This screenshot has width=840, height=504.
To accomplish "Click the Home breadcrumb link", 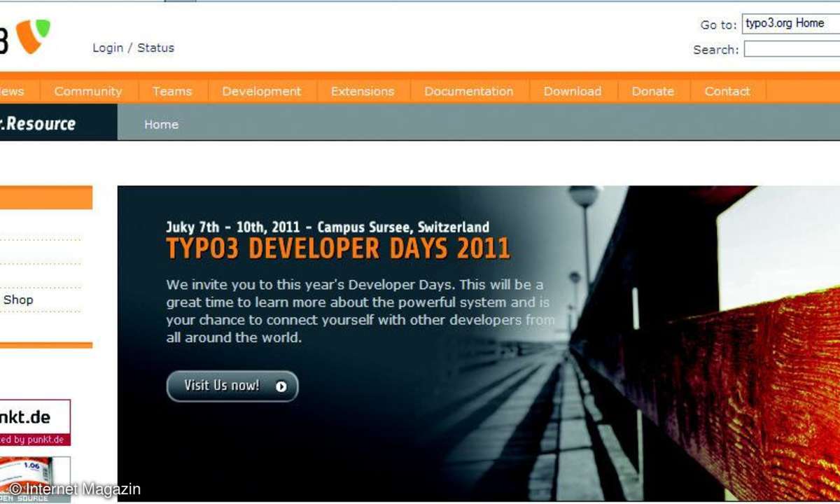I will click(x=161, y=125).
